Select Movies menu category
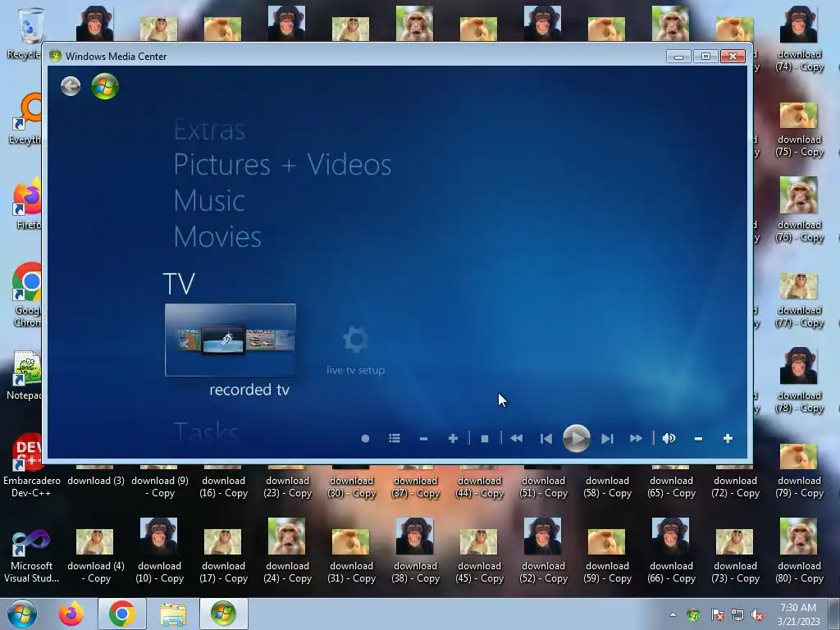 pyautogui.click(x=217, y=237)
